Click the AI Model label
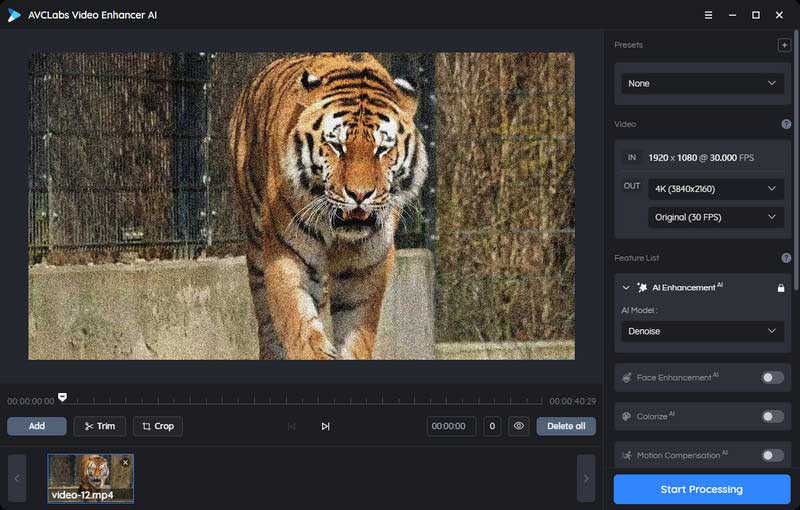The image size is (800, 510). point(639,310)
